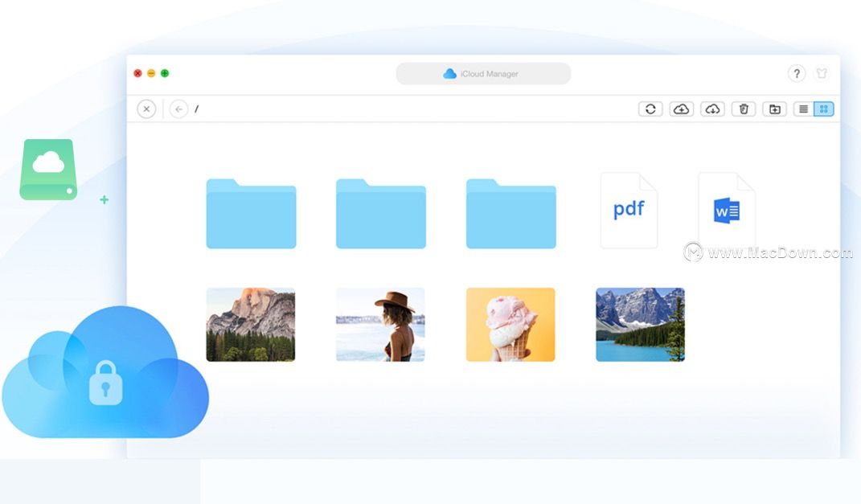Select the woman in hat photo

click(380, 325)
